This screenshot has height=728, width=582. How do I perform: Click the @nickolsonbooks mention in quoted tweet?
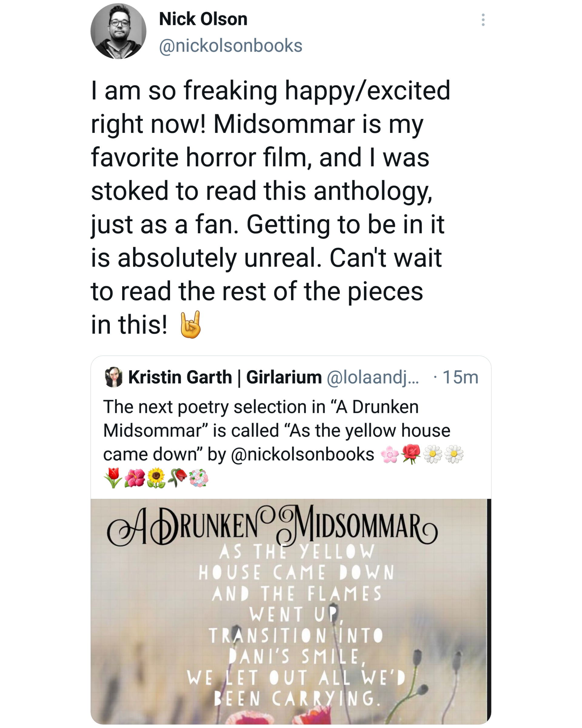[302, 454]
